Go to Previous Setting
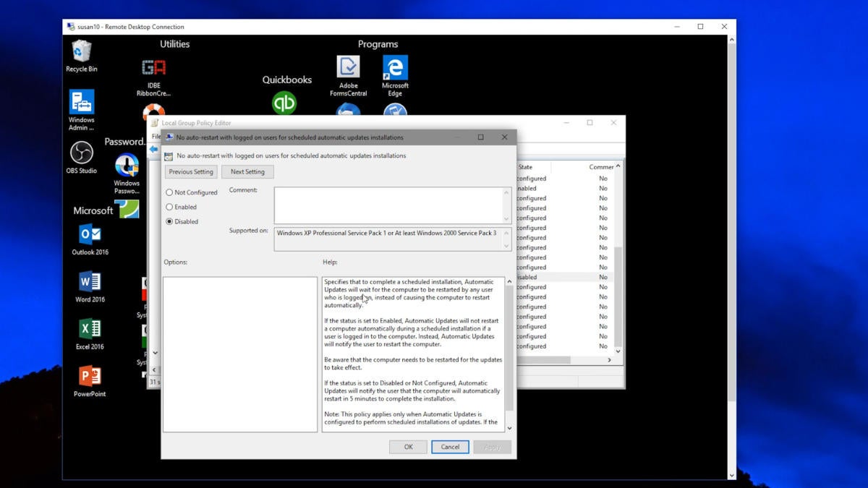Image resolution: width=868 pixels, height=488 pixels. click(191, 171)
